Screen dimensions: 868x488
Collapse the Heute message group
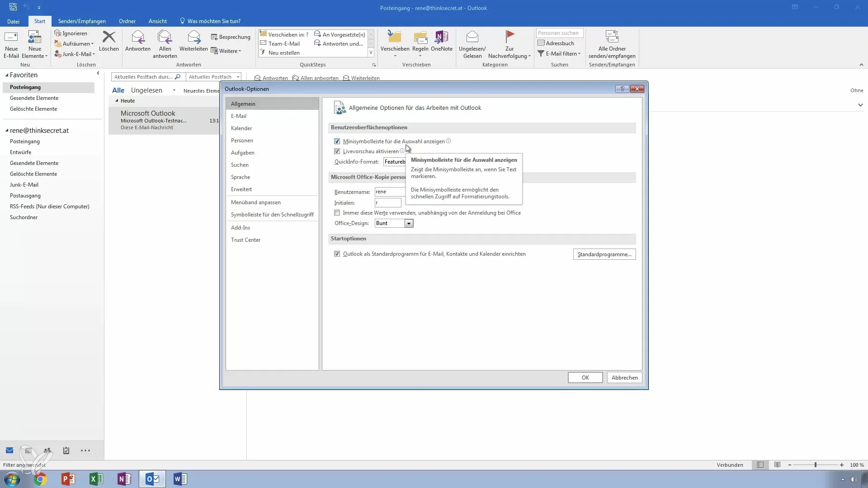[x=117, y=101]
